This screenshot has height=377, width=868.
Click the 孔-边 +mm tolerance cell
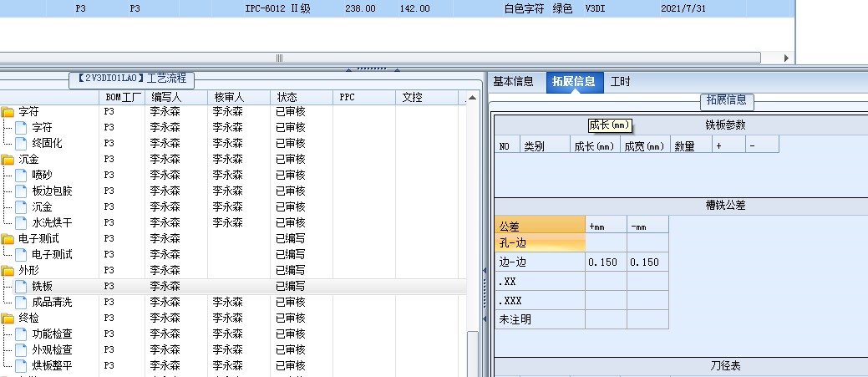pyautogui.click(x=607, y=243)
